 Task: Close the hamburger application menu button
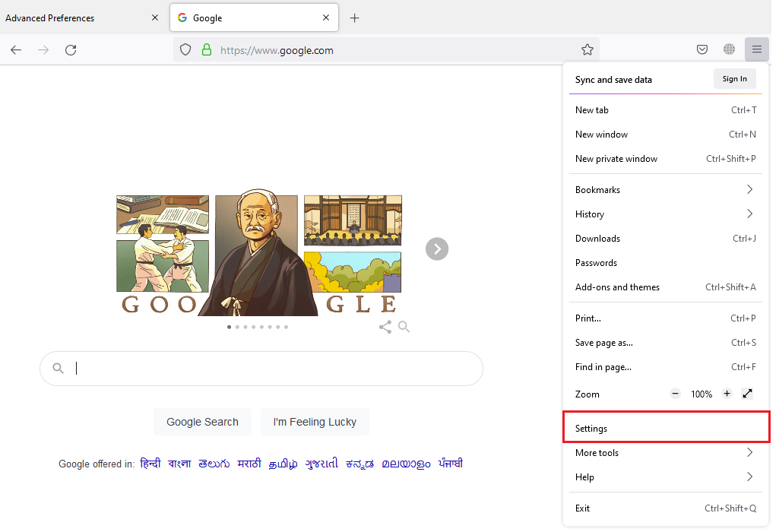point(757,49)
